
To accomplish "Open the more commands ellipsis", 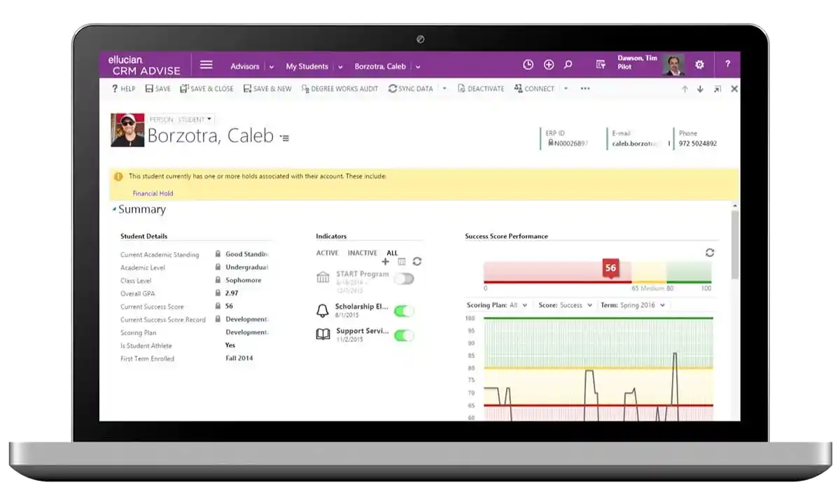I will (585, 89).
